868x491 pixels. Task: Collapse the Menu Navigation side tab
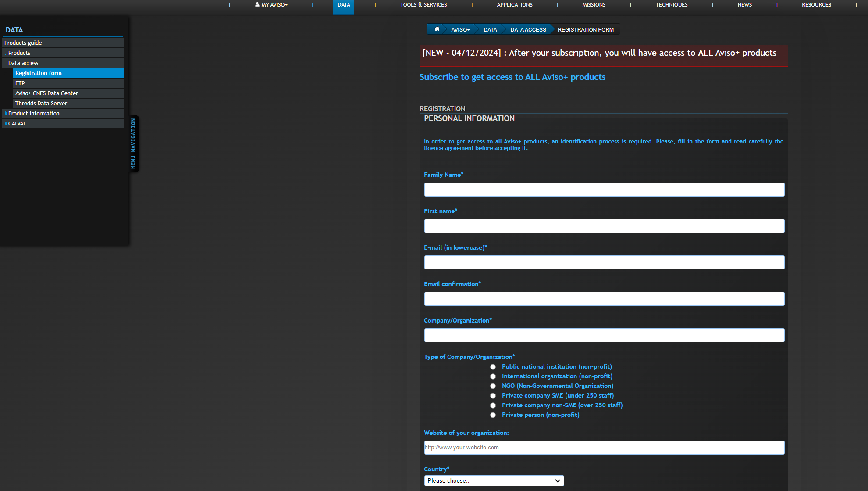coord(133,143)
